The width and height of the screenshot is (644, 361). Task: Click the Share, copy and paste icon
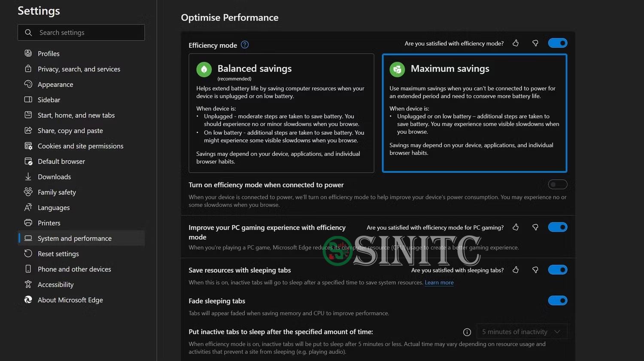click(28, 130)
